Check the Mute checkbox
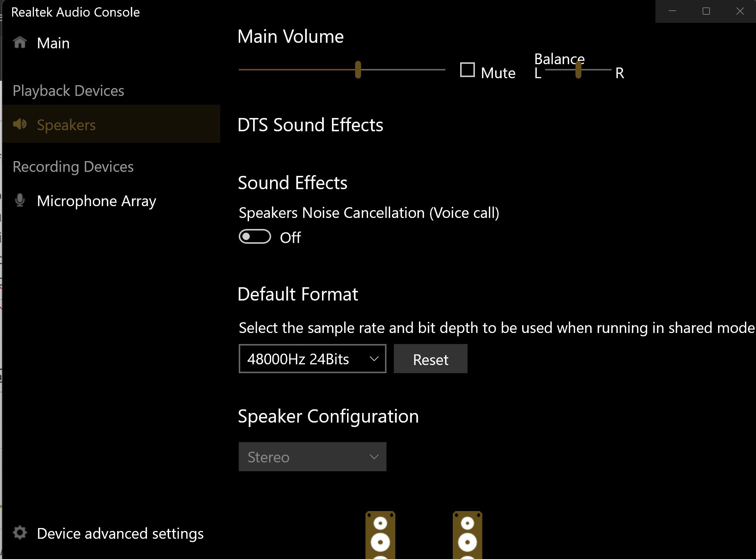 tap(467, 70)
